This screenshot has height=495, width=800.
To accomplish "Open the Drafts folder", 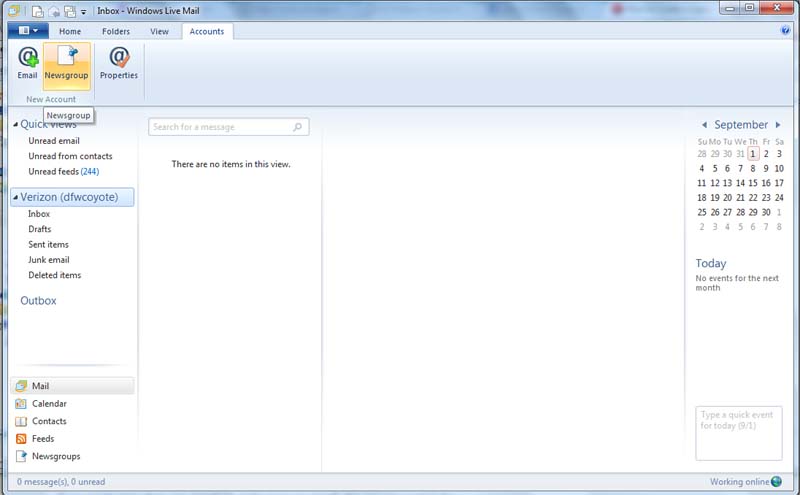I will [x=40, y=229].
